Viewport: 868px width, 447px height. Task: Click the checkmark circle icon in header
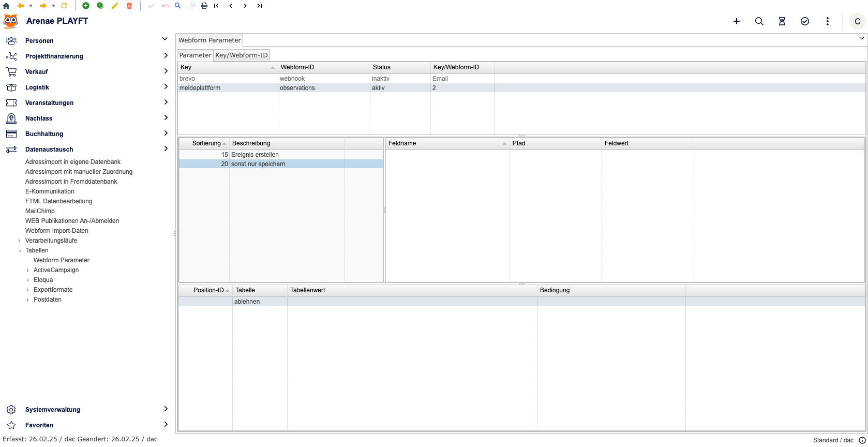805,21
